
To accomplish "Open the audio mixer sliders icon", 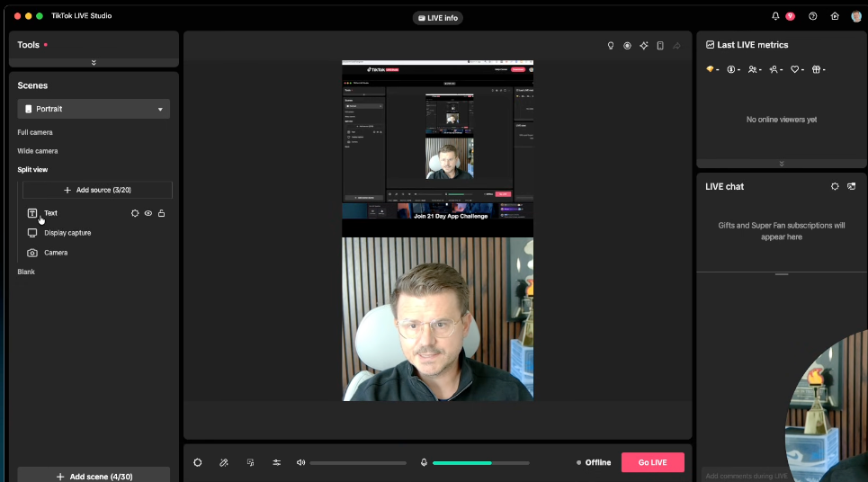I will [277, 462].
